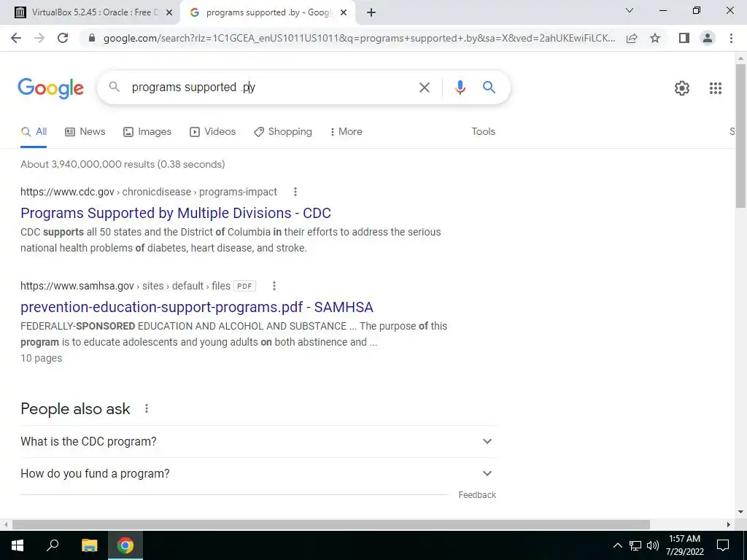Open the Chrome profile avatar
This screenshot has height=560, width=747.
click(x=708, y=38)
